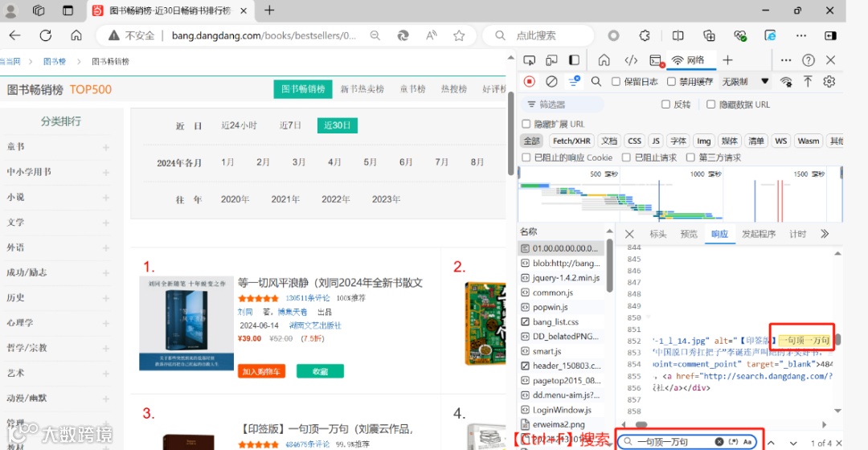Image resolution: width=868 pixels, height=450 pixels.
Task: Expand the 历史 category plus sign
Action: coord(106,298)
